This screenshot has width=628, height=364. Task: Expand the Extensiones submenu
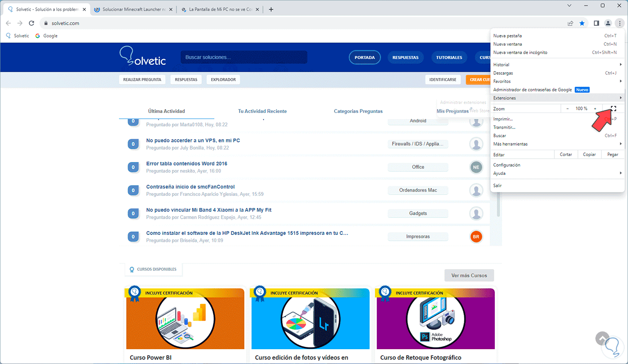tap(557, 98)
